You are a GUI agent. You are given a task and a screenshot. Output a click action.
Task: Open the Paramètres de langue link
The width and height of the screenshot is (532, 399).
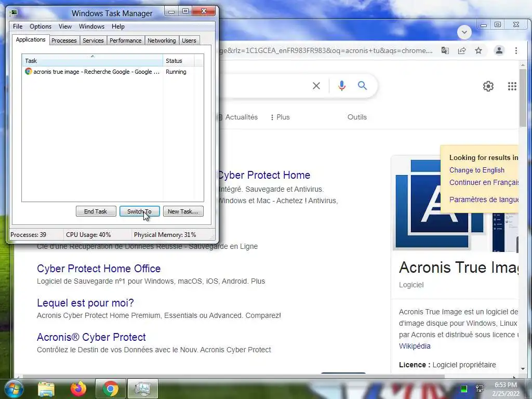[x=484, y=199]
